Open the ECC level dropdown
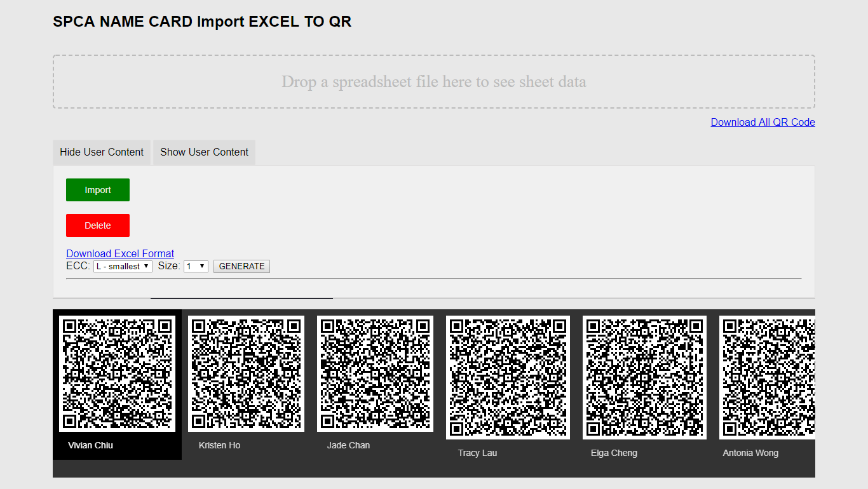The width and height of the screenshot is (868, 489). [x=123, y=267]
